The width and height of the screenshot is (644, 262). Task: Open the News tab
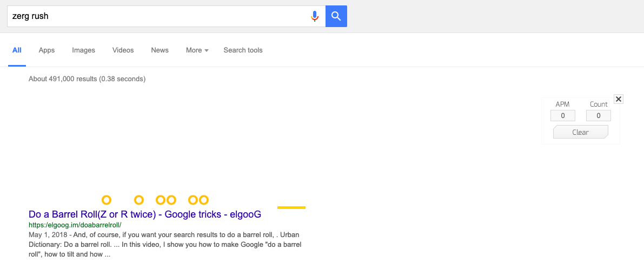pyautogui.click(x=160, y=50)
